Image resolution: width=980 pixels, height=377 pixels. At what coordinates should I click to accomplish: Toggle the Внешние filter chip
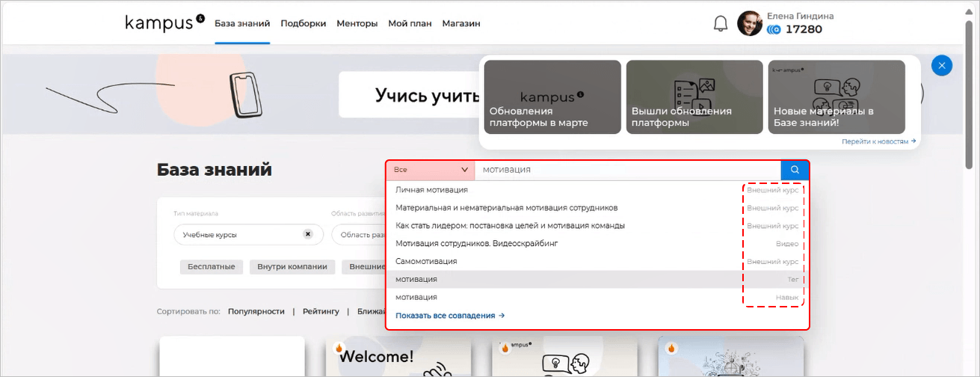364,267
